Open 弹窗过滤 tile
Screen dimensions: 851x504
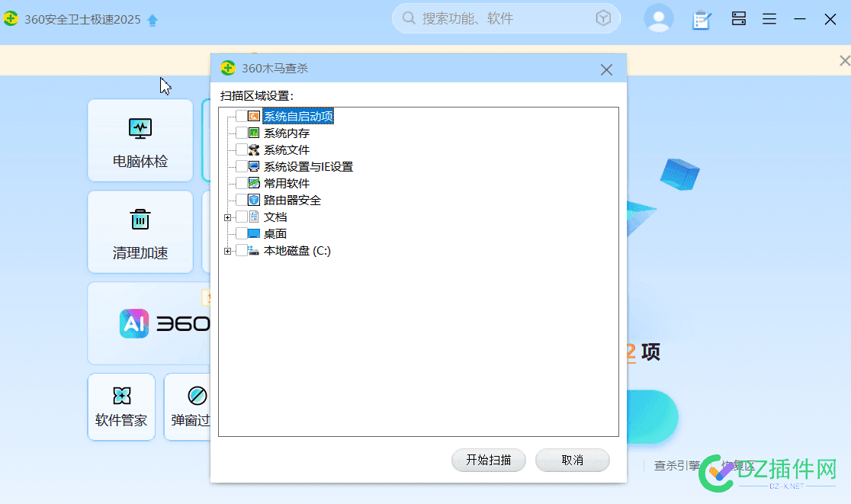point(188,407)
